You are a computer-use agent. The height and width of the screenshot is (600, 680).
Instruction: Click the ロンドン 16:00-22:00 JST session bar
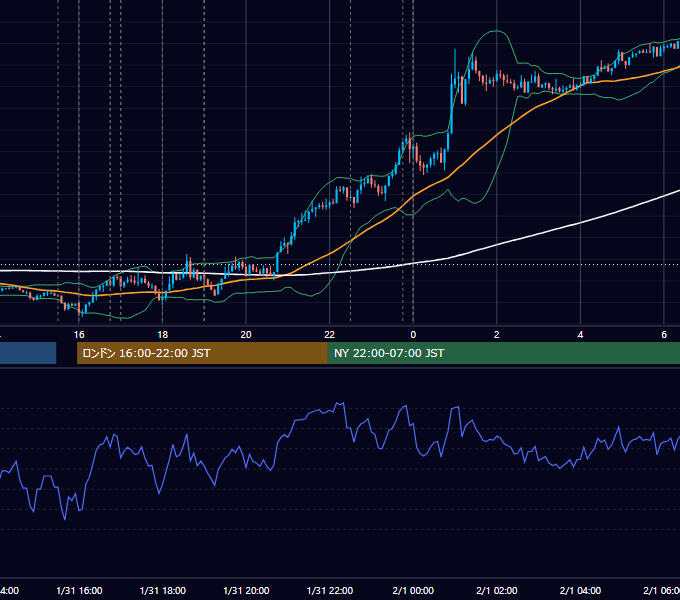click(x=202, y=353)
